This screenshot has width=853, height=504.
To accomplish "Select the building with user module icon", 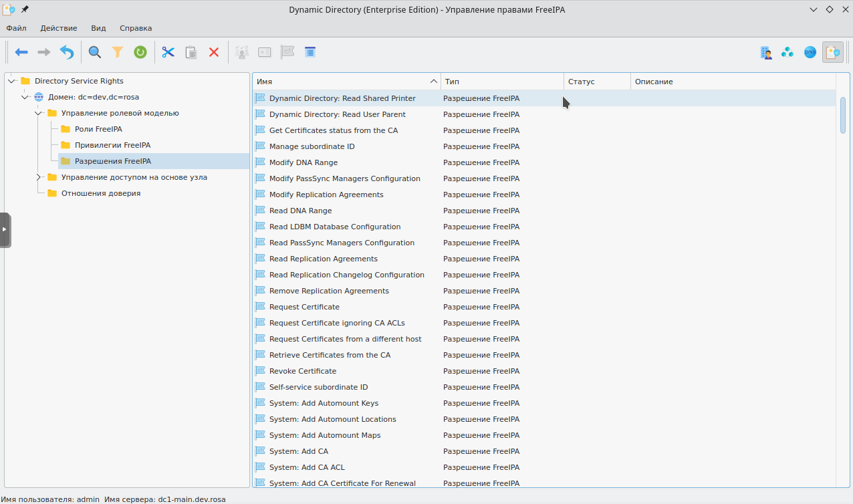I will pyautogui.click(x=766, y=52).
